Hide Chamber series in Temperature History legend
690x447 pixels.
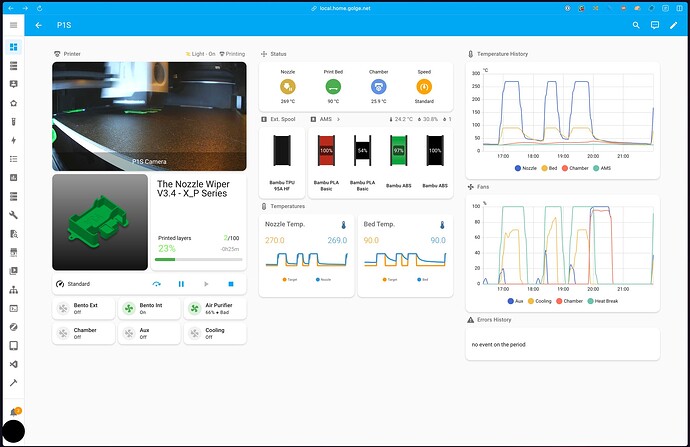click(575, 168)
